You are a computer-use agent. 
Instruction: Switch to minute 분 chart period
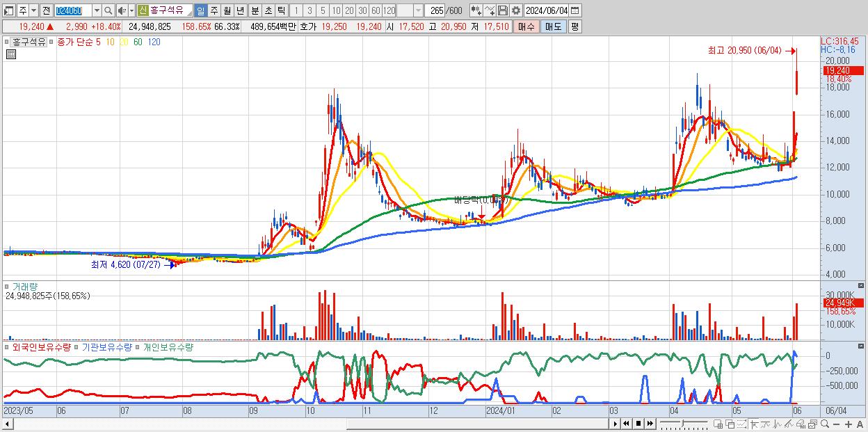[255, 10]
